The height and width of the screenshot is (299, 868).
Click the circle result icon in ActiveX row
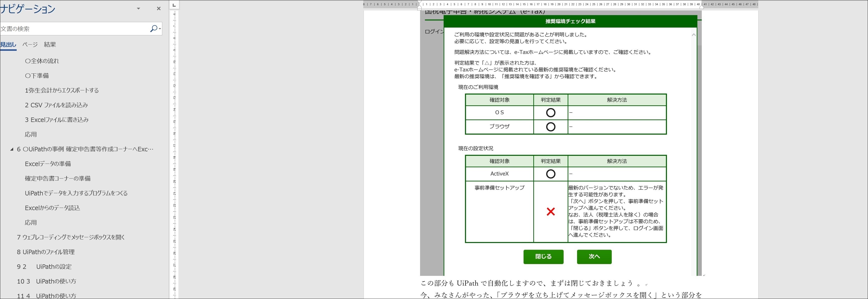(x=550, y=174)
